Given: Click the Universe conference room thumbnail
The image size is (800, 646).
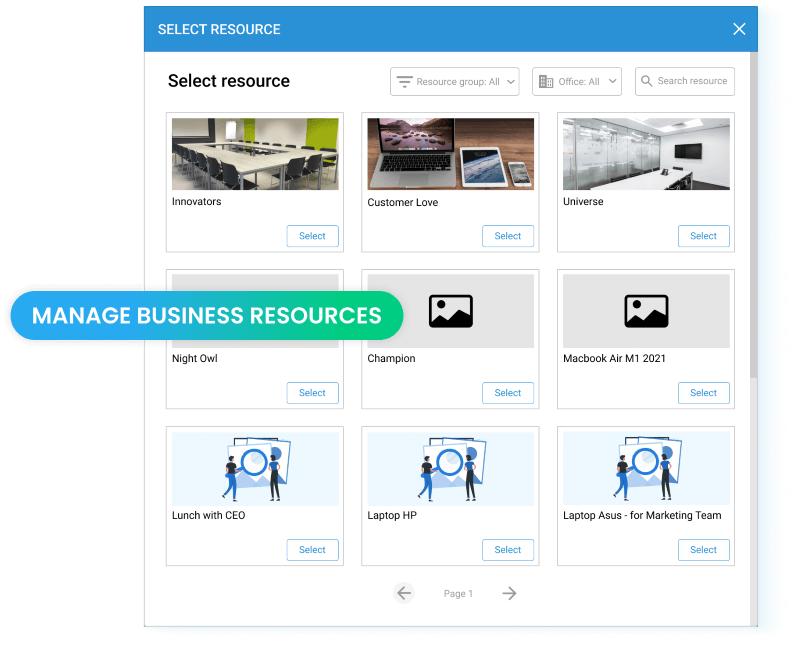Looking at the screenshot, I should [645, 153].
